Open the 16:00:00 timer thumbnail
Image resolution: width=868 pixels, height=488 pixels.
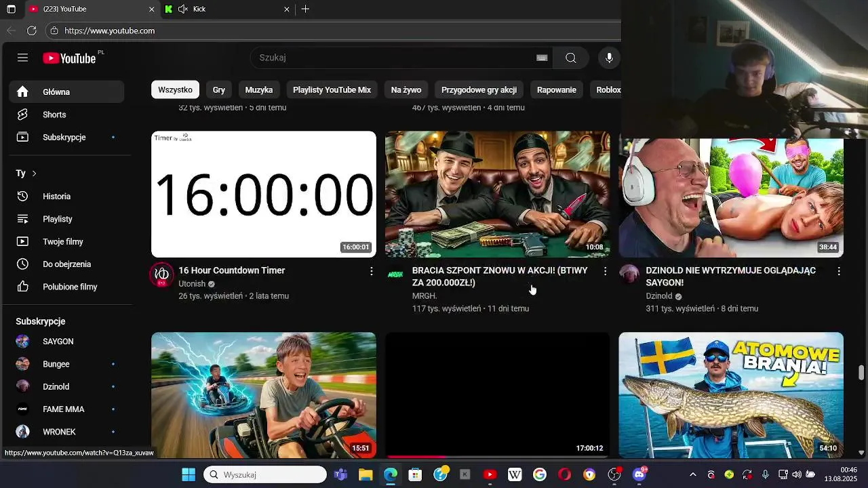pyautogui.click(x=264, y=195)
